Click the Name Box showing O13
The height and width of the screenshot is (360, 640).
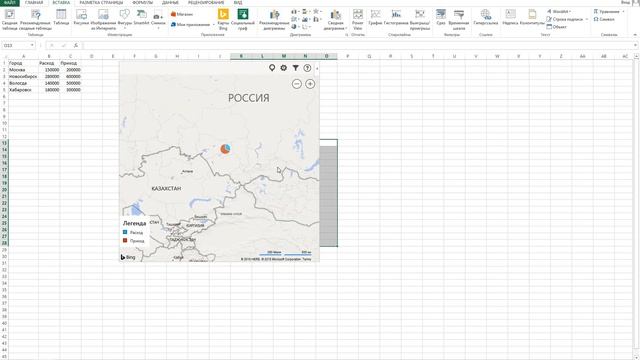16,45
